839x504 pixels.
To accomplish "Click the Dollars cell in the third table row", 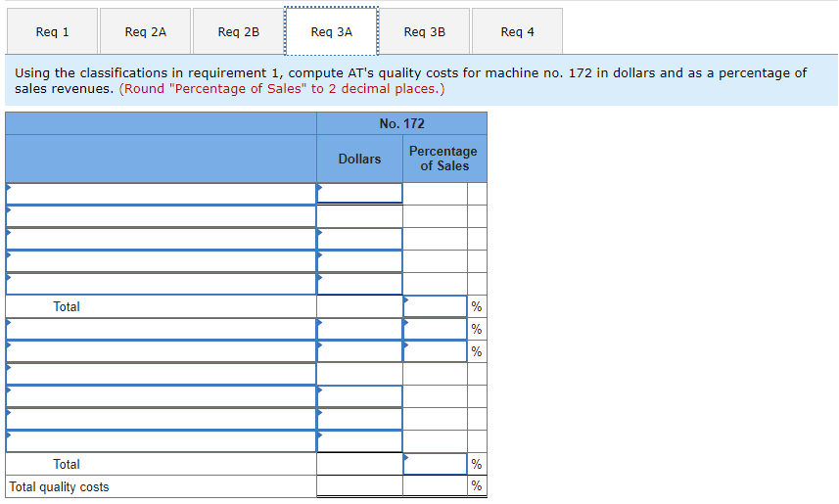I will (359, 239).
